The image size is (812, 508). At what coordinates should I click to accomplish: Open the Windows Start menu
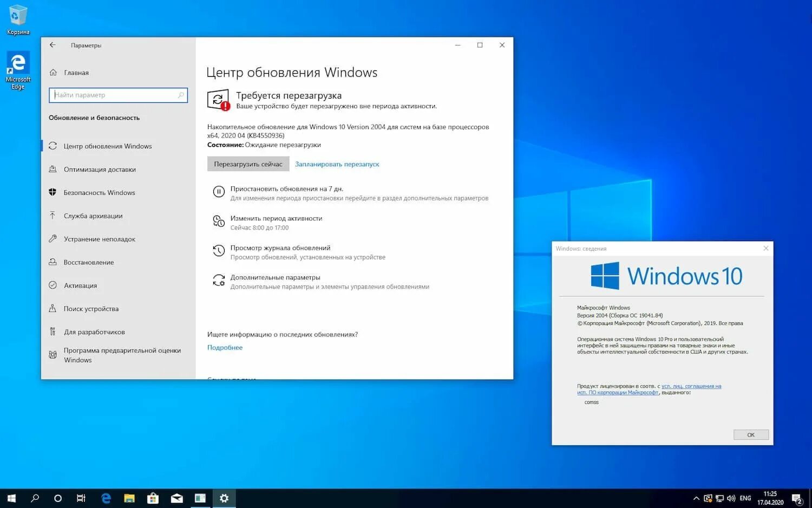click(11, 498)
